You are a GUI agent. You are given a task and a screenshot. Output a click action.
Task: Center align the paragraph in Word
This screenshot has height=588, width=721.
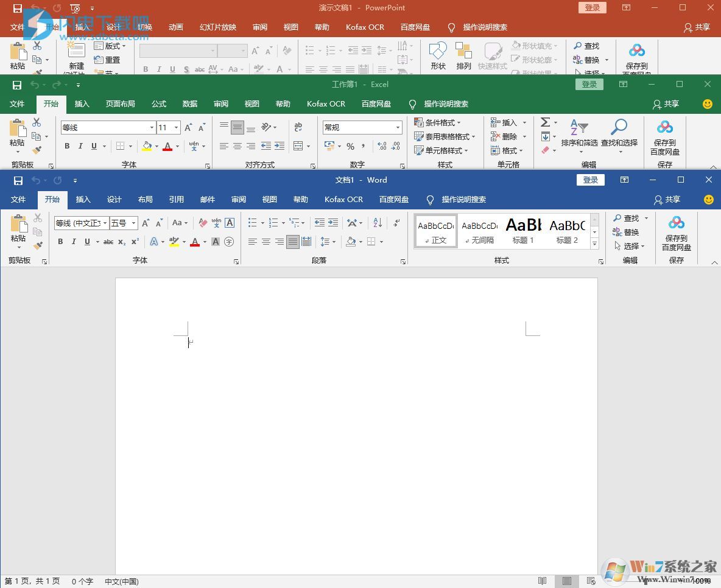coord(266,242)
